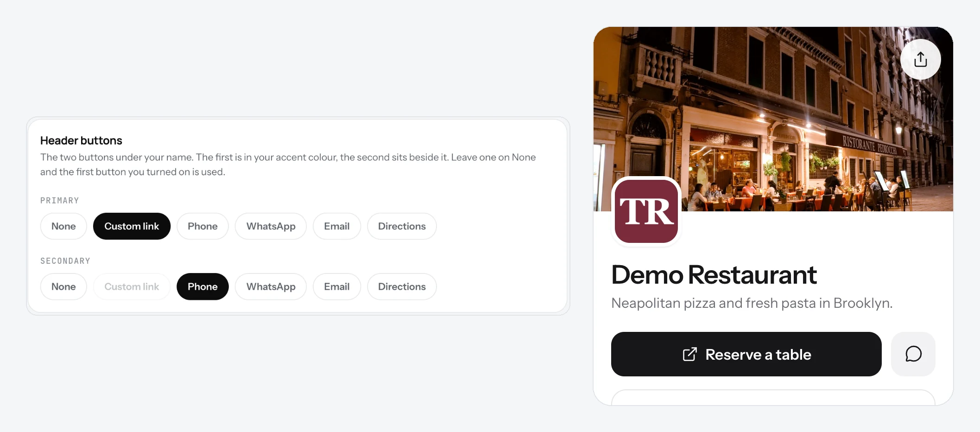Choose Phone as Primary button
Image resolution: width=980 pixels, height=432 pixels.
[202, 226]
